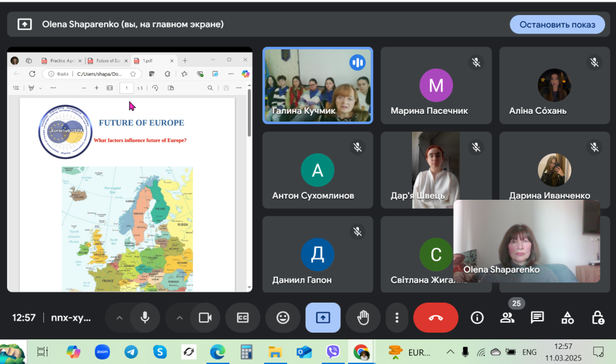The height and width of the screenshot is (364, 616).
Task: Open a new browser tab
Action: (x=185, y=61)
